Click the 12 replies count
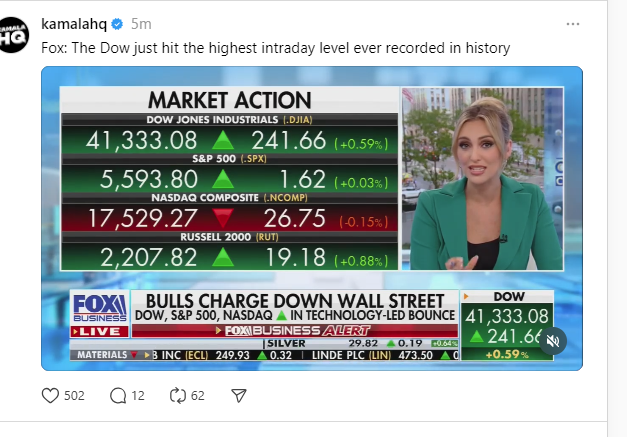The image size is (627, 437). click(x=138, y=395)
